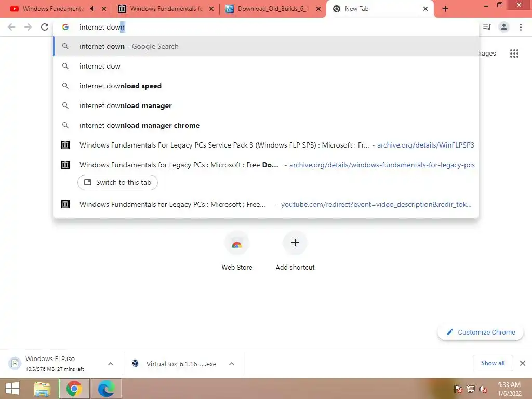Choose 'internet download manager chrome' suggestion
Image resolution: width=532 pixels, height=399 pixels.
(266, 125)
